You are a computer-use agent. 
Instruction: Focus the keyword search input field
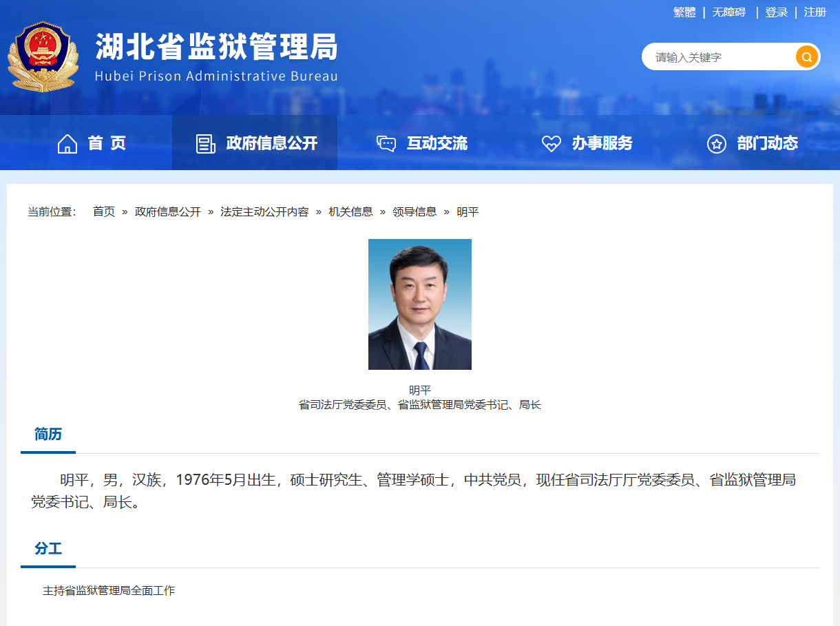(720, 57)
